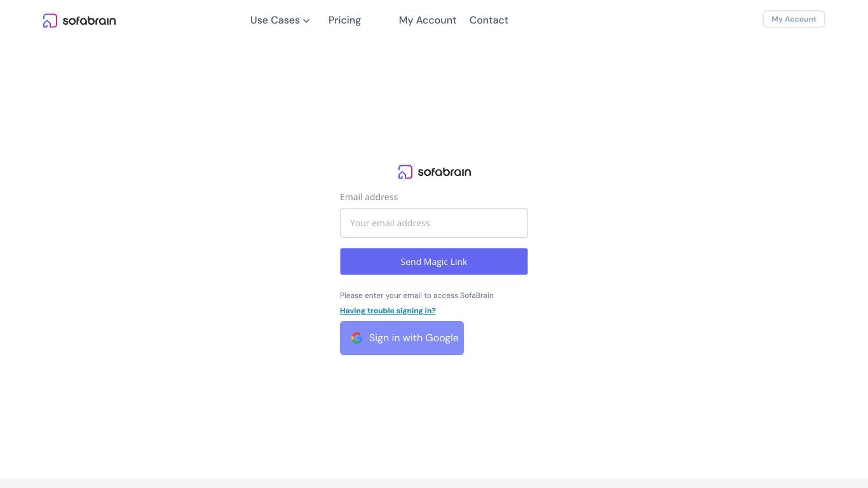Click the gray footer bar at the bottom

(434, 483)
